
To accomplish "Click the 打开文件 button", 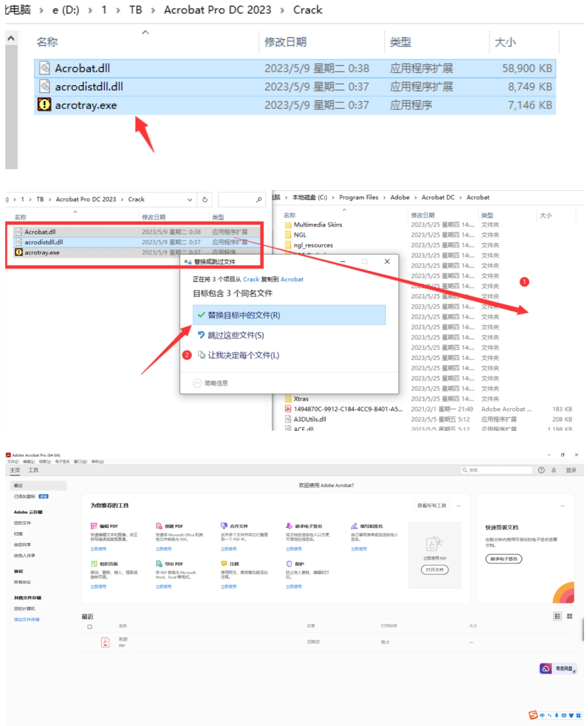I will click(434, 570).
